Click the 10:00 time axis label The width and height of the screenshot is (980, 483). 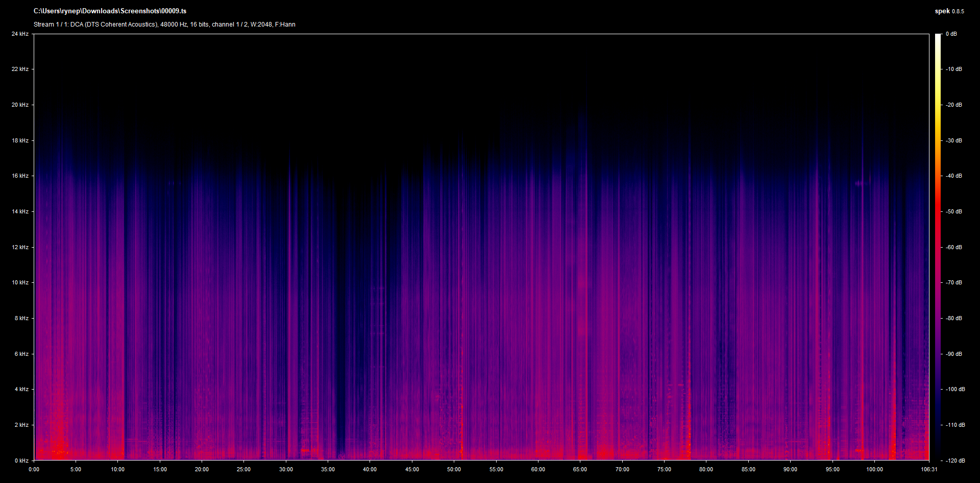(118, 469)
